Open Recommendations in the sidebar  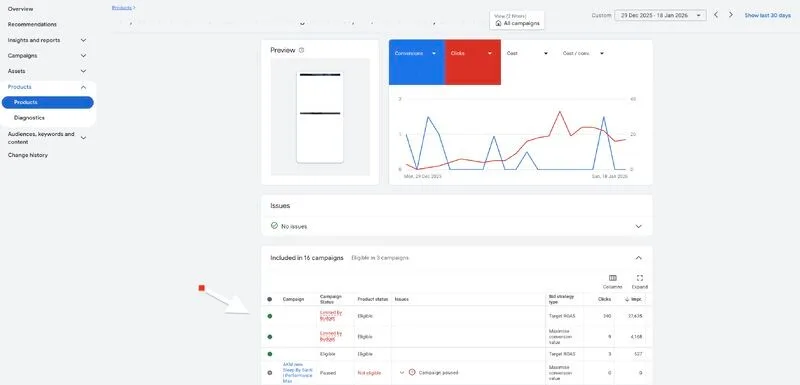[x=32, y=24]
